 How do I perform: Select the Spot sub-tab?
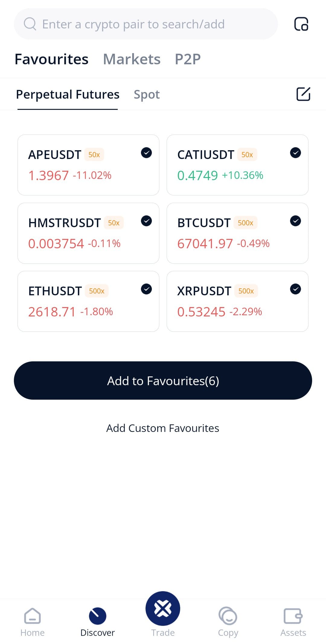[147, 95]
